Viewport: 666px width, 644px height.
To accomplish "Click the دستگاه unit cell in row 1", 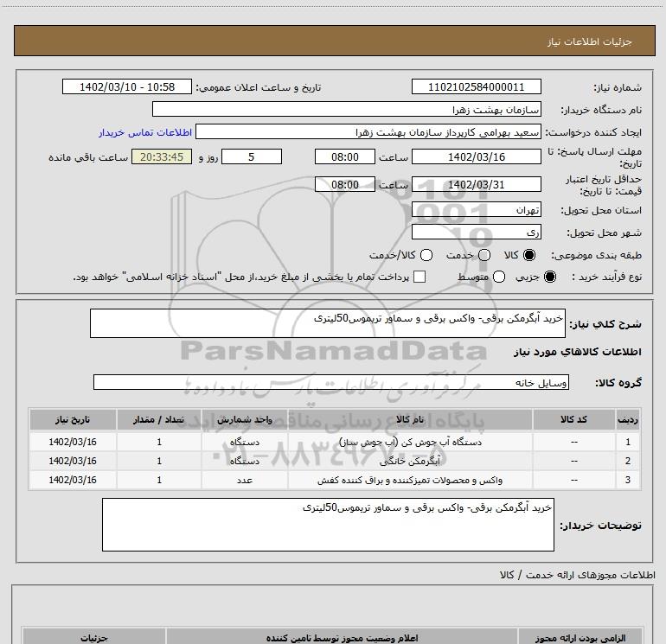I will coord(245,442).
